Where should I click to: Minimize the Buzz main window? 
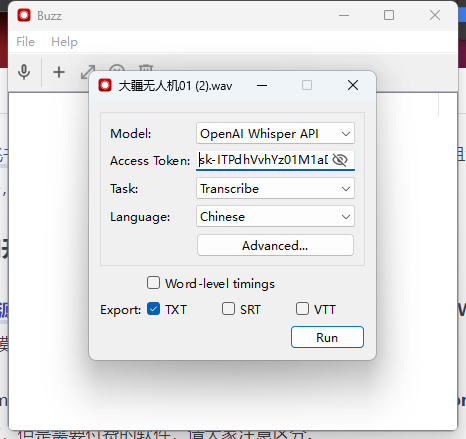click(x=344, y=15)
